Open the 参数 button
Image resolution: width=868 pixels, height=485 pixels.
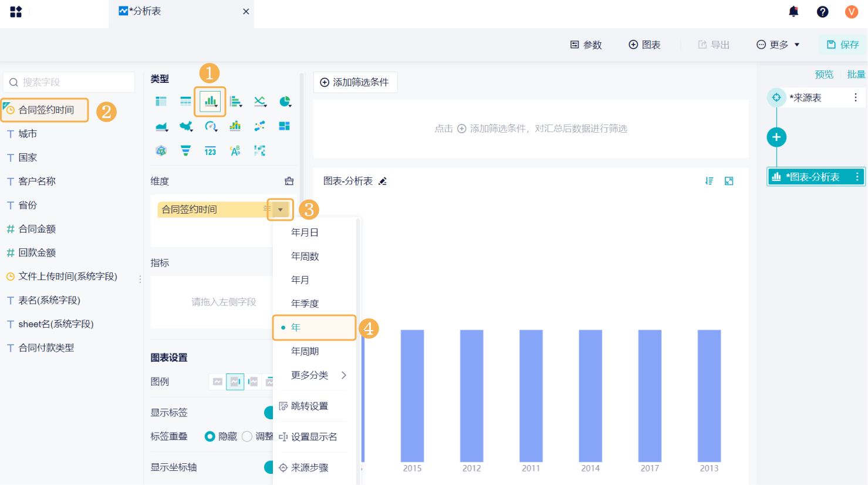tap(586, 45)
